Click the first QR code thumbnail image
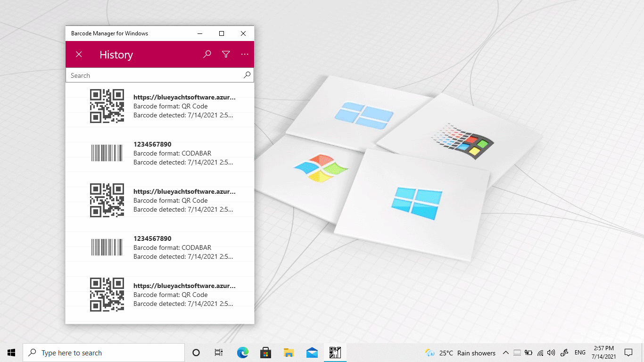644x362 pixels. (107, 106)
